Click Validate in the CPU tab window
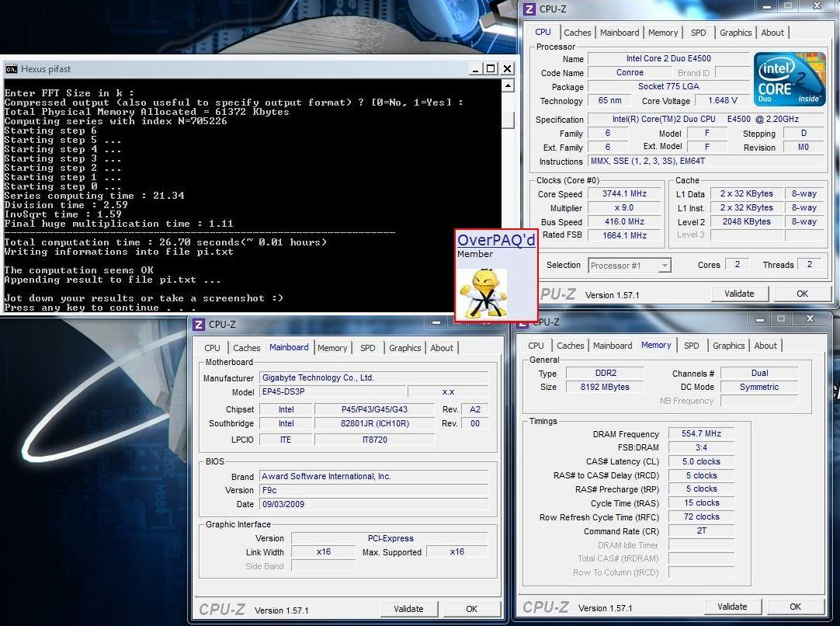Screen dimensions: 840x626 pos(739,294)
